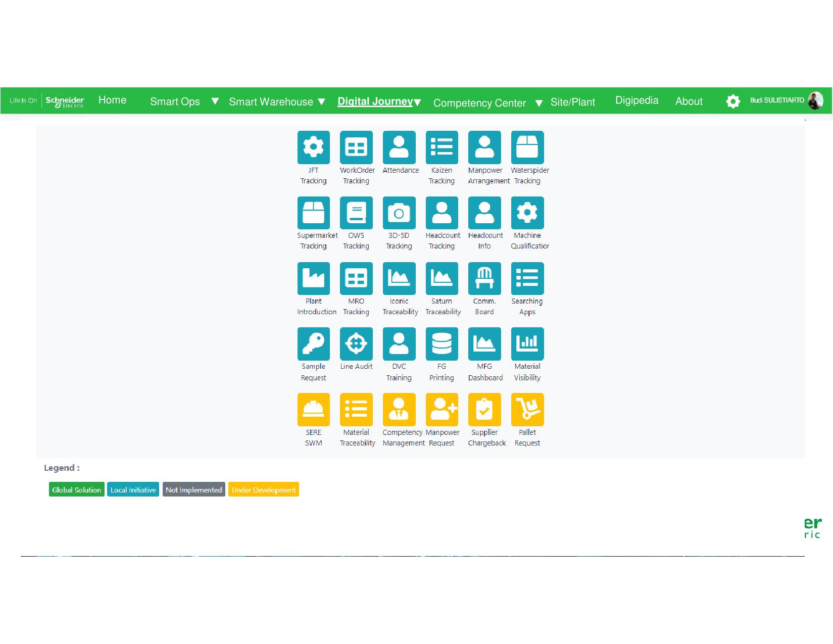The image size is (833, 644).
Task: Open the Smart Warehouse dropdown menu
Action: 271,102
